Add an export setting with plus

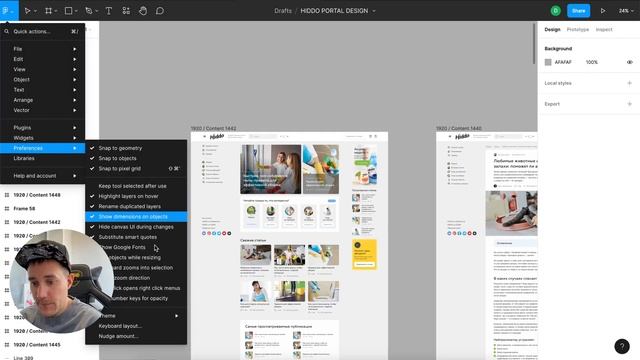(x=629, y=104)
